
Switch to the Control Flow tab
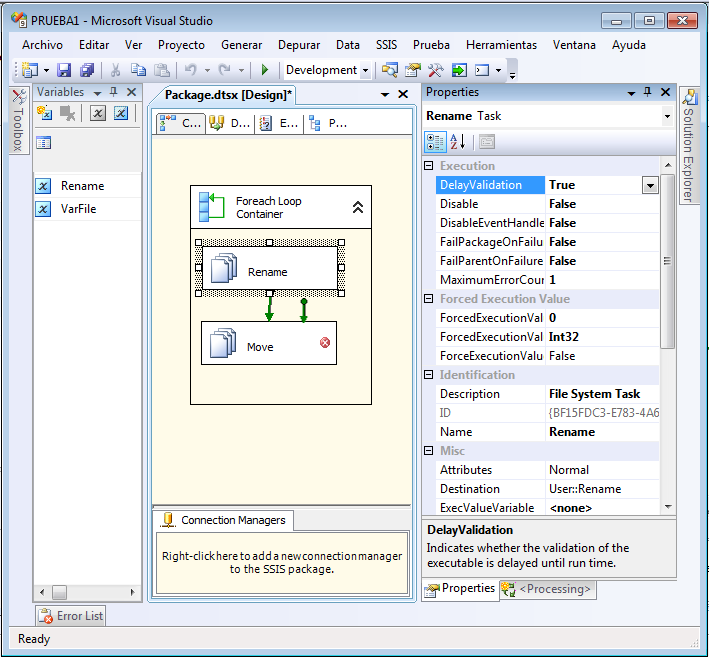click(x=181, y=123)
